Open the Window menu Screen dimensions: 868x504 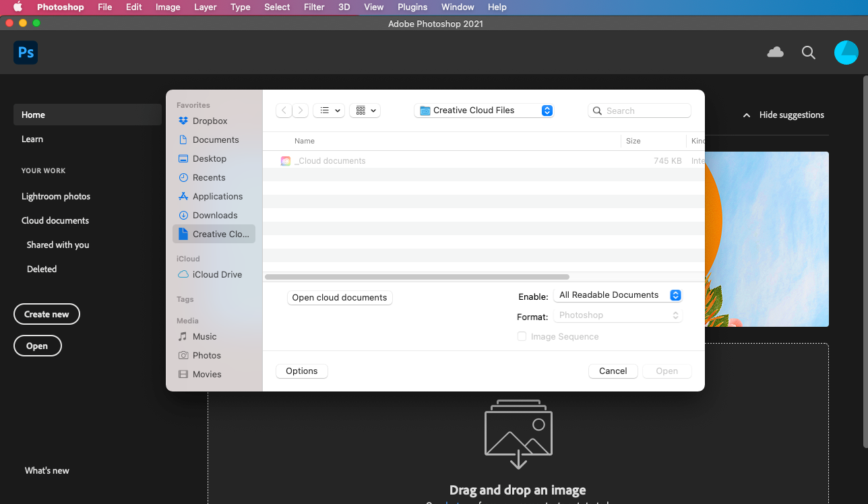tap(458, 7)
